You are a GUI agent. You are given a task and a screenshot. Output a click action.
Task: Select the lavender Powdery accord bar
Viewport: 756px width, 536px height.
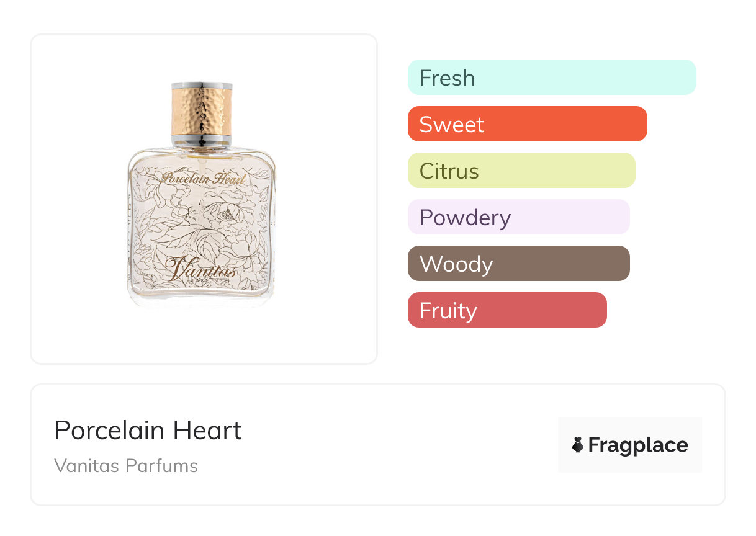point(518,217)
